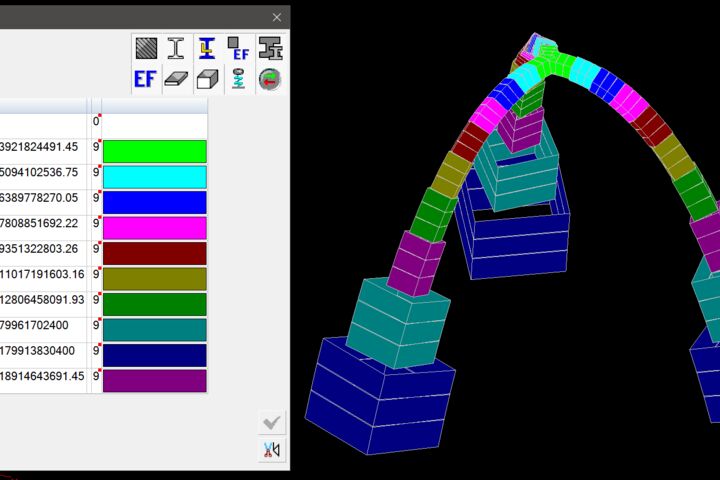Select the value 6389778270.05
The height and width of the screenshot is (480, 720).
click(x=39, y=198)
